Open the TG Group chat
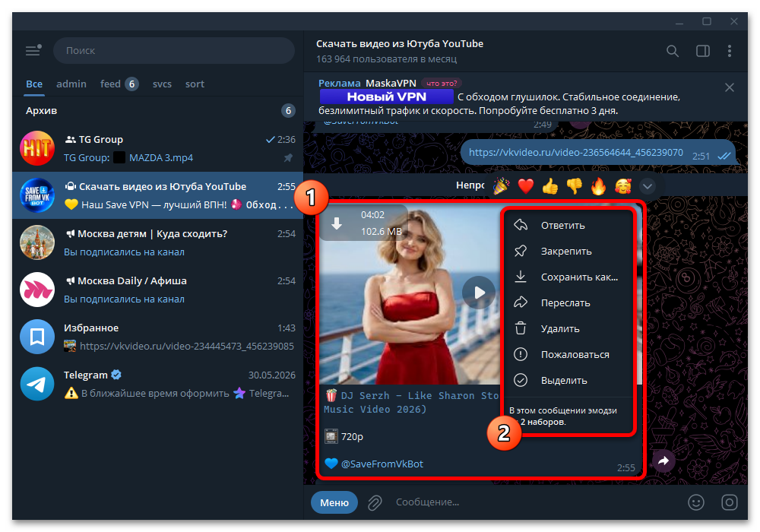This screenshot has height=532, width=760. click(x=157, y=148)
